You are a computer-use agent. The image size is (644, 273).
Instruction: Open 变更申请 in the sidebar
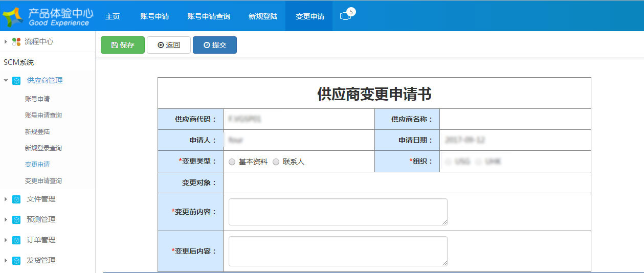tap(37, 165)
